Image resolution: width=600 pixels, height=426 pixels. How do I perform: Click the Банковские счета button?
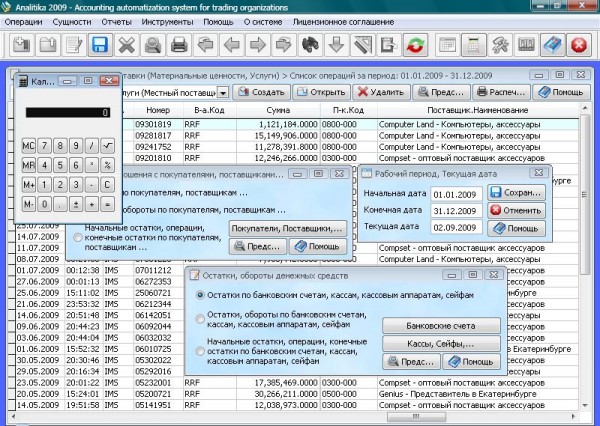click(441, 326)
